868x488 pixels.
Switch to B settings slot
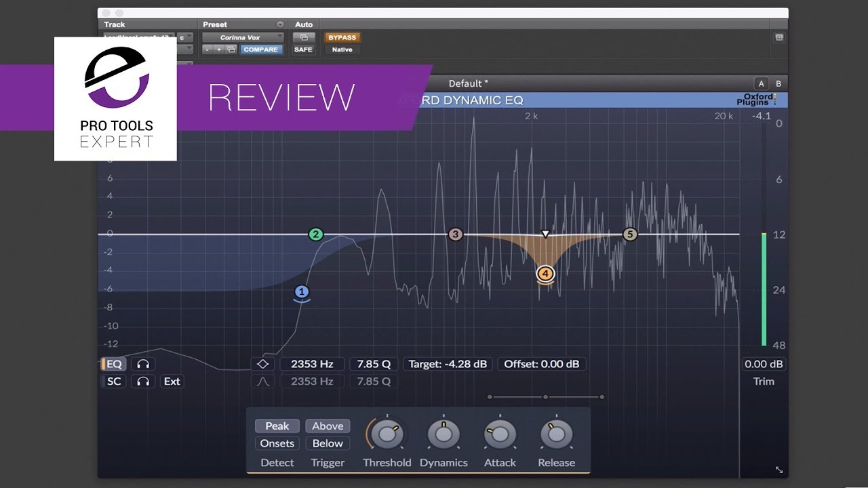(x=778, y=83)
